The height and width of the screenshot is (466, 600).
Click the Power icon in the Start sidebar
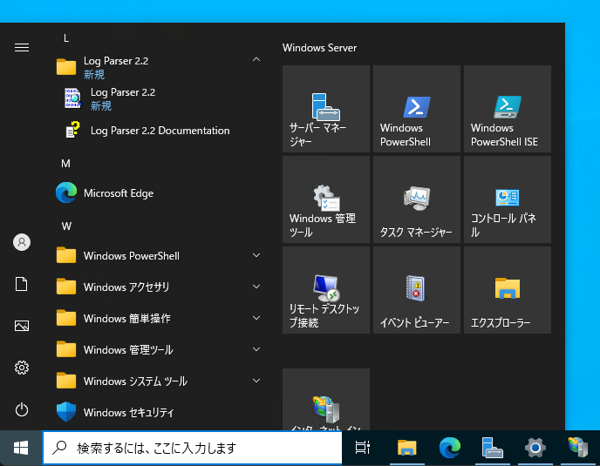click(x=22, y=409)
